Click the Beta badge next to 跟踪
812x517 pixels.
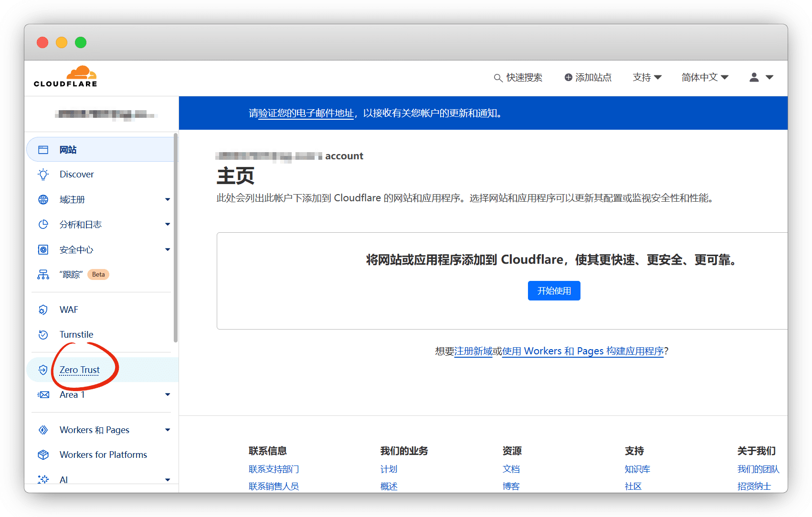point(98,274)
